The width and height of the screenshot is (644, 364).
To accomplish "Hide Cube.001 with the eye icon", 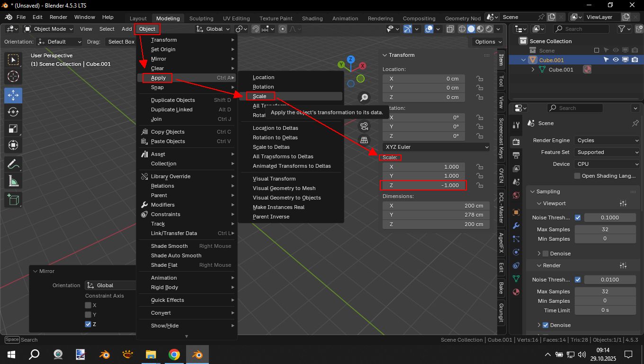I will (x=616, y=60).
